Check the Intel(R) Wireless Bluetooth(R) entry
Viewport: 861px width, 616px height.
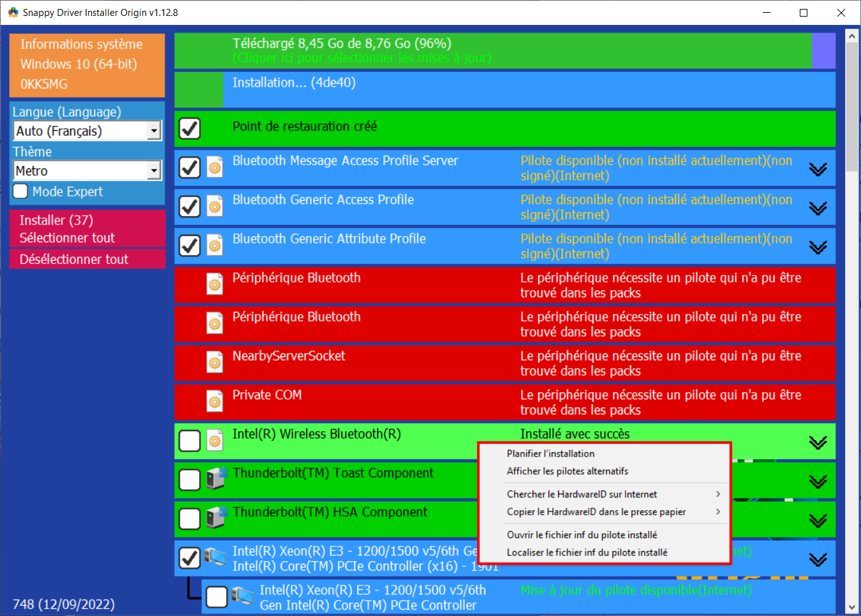pyautogui.click(x=189, y=441)
